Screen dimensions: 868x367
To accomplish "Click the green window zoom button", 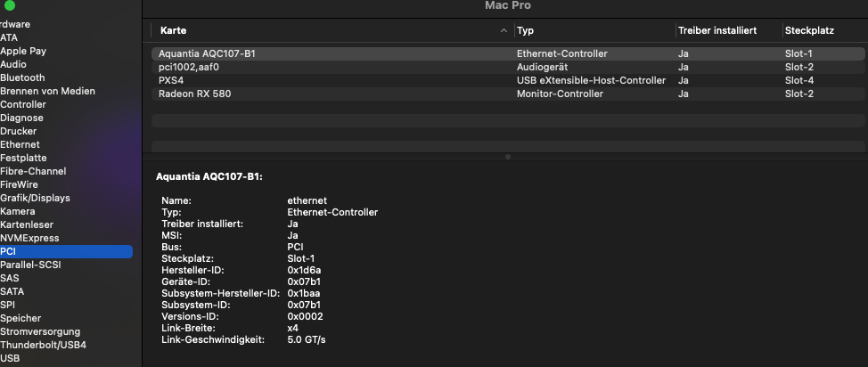I will 10,5.
